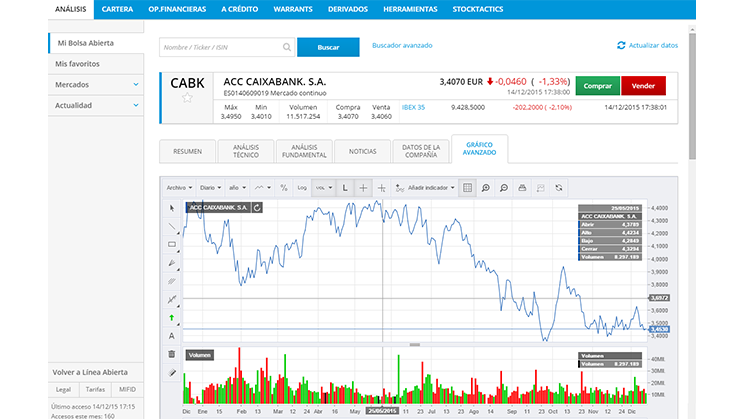Image resolution: width=744 pixels, height=419 pixels.
Task: Toggle the crosshair cursor button
Action: tap(363, 188)
